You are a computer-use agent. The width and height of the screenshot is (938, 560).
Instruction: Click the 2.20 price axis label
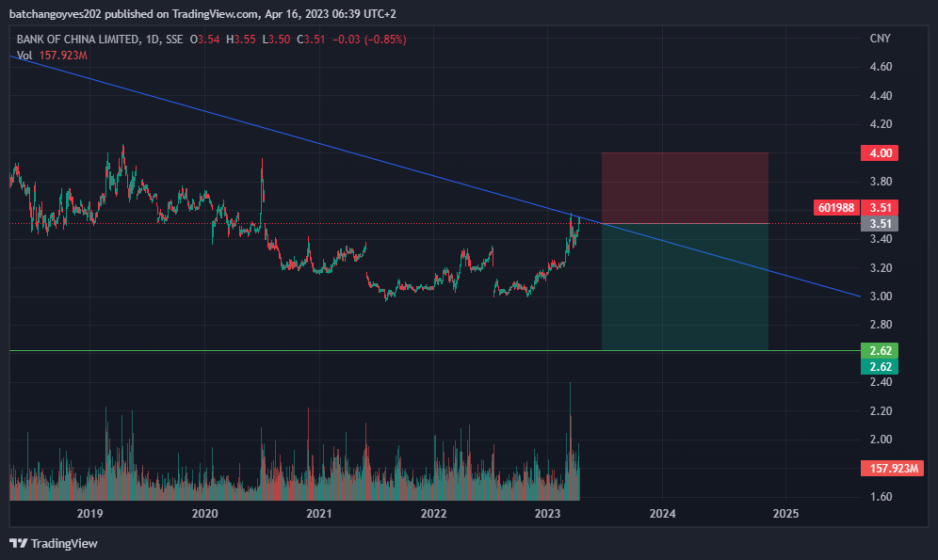pyautogui.click(x=881, y=410)
